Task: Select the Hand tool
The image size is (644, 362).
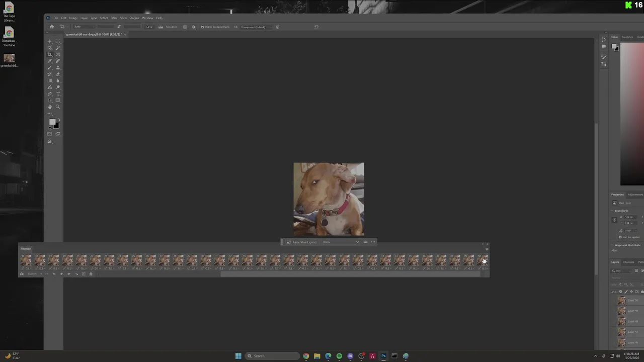Action: [x=50, y=107]
